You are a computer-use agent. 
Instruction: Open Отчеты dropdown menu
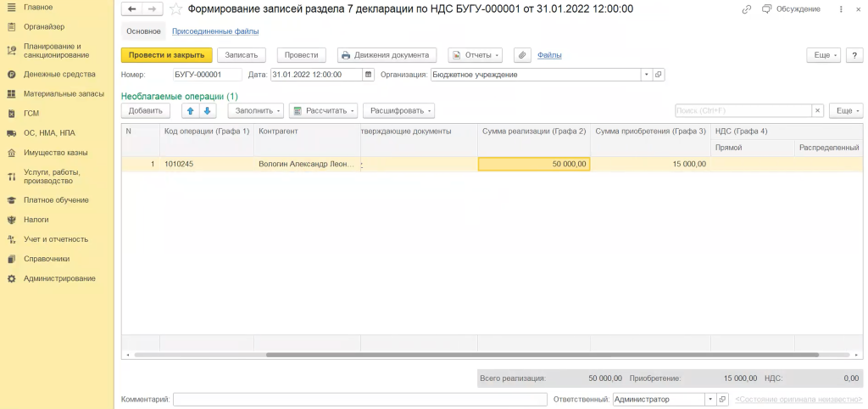pyautogui.click(x=475, y=55)
